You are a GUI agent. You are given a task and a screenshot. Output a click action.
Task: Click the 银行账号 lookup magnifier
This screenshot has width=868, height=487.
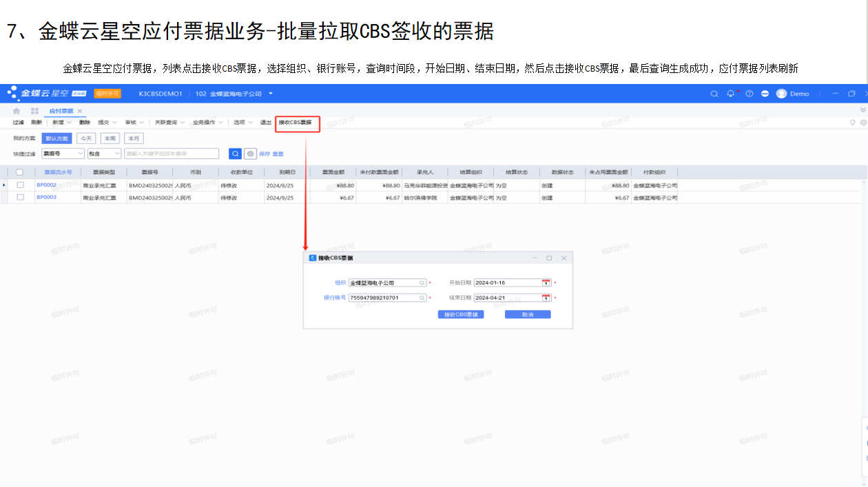click(422, 298)
